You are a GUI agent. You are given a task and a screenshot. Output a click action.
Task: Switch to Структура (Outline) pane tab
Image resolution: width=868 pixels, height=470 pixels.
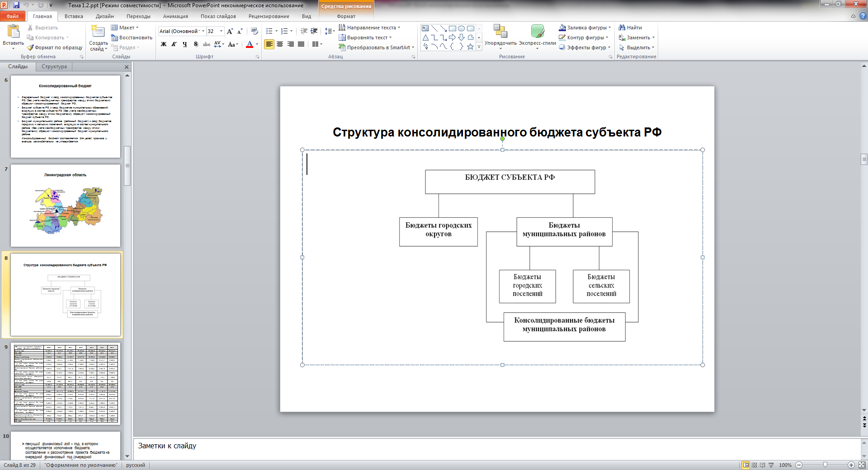(x=54, y=66)
